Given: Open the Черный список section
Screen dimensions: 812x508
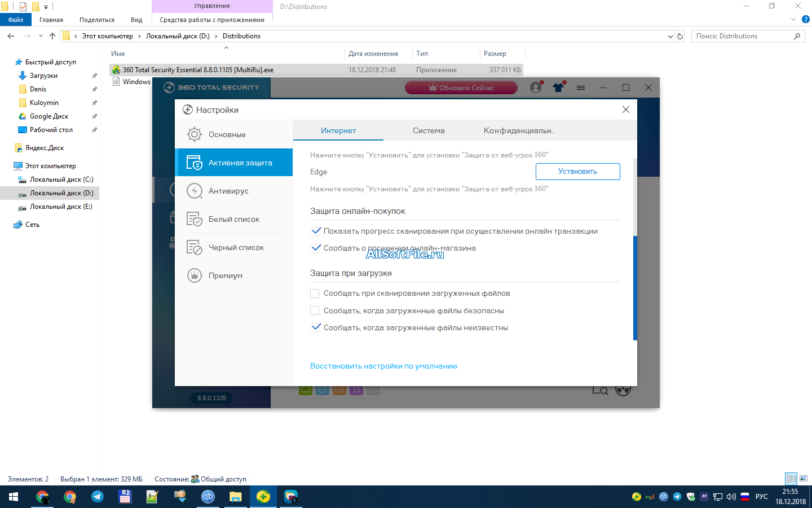Looking at the screenshot, I should (x=233, y=247).
